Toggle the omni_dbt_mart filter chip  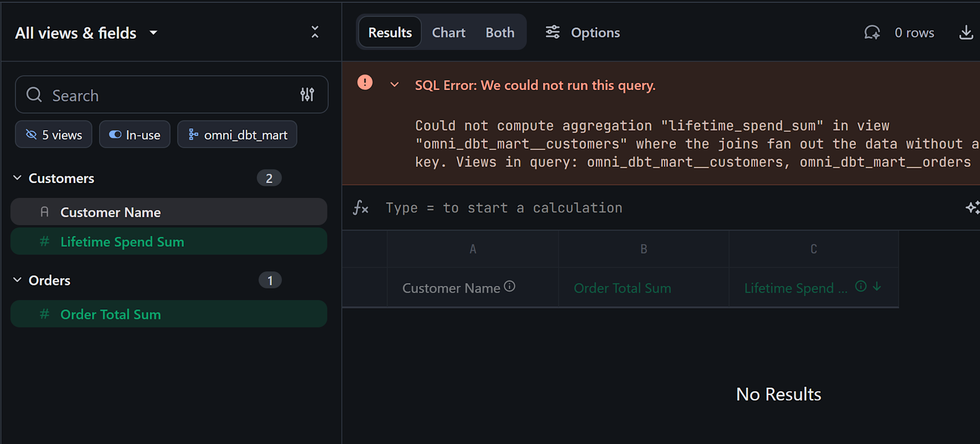[237, 135]
